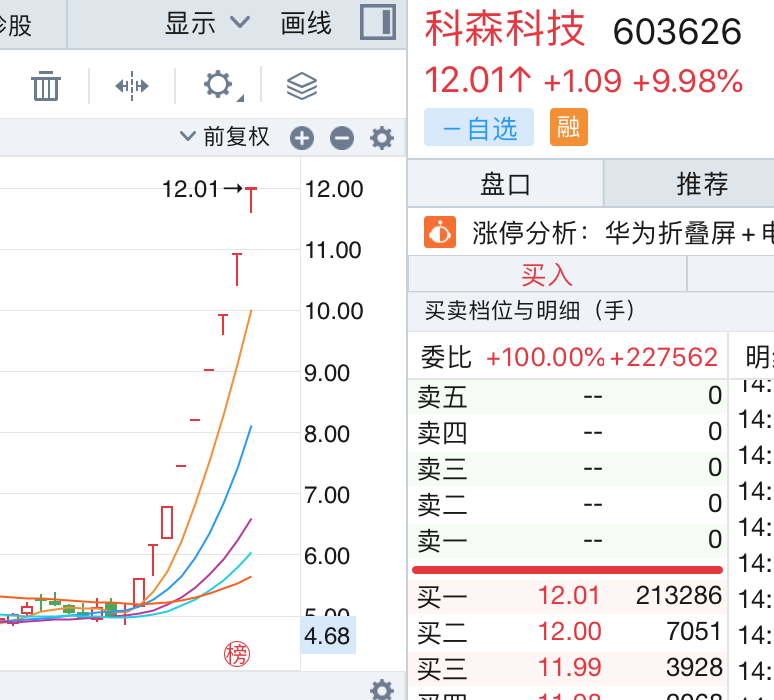Click the current price 12.01 with the up arrow
This screenshot has height=700, width=774.
click(478, 80)
